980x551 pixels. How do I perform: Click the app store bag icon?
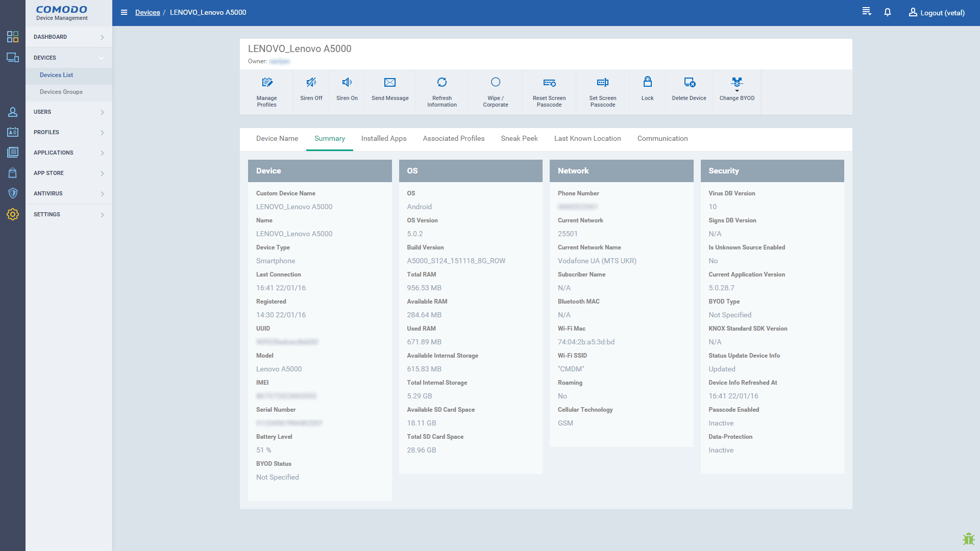[x=13, y=173]
